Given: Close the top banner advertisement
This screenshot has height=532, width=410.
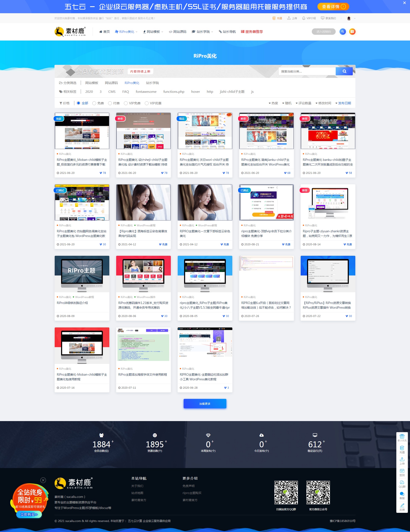Looking at the screenshot, I should click(x=404, y=3).
